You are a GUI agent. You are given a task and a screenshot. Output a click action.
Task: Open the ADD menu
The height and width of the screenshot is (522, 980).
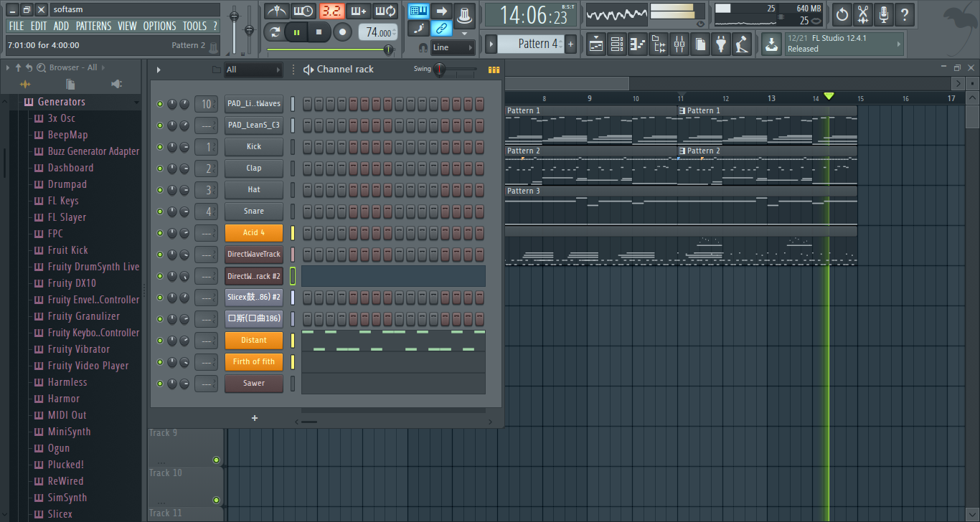point(62,26)
